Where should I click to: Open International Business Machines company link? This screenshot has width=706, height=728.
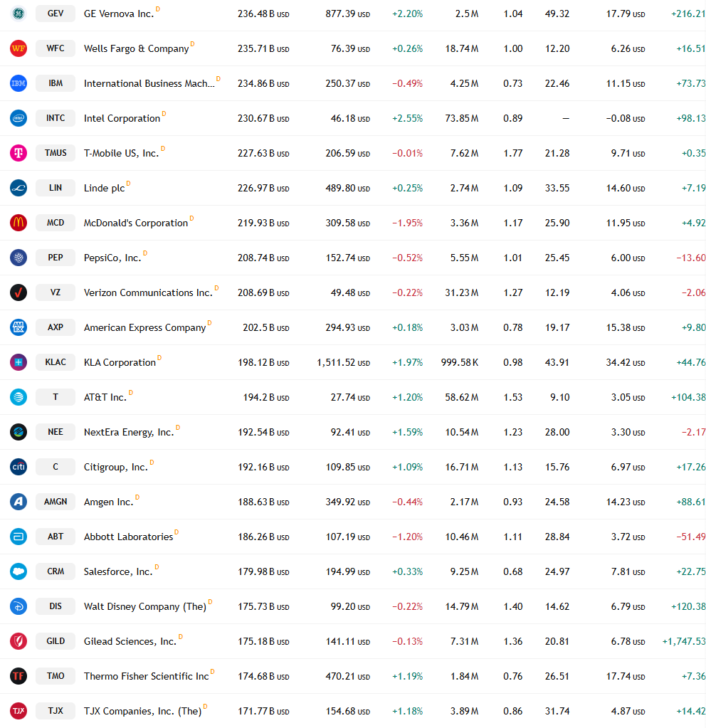(x=149, y=83)
